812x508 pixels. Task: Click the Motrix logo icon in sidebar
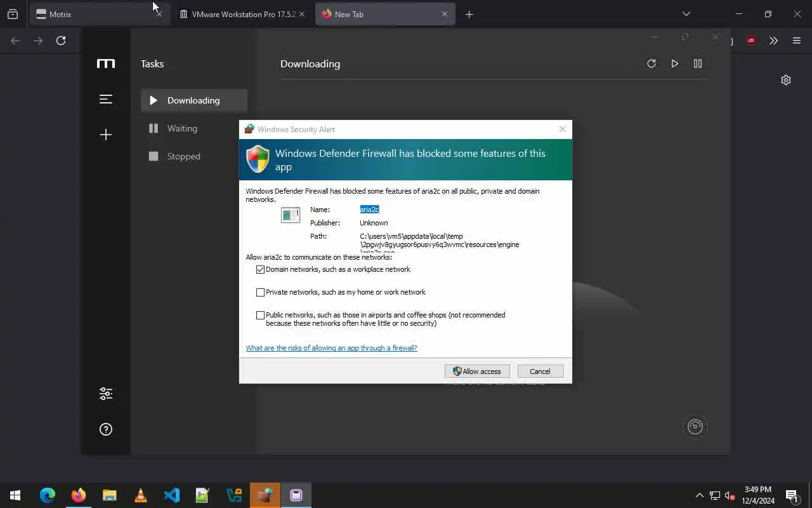click(106, 63)
